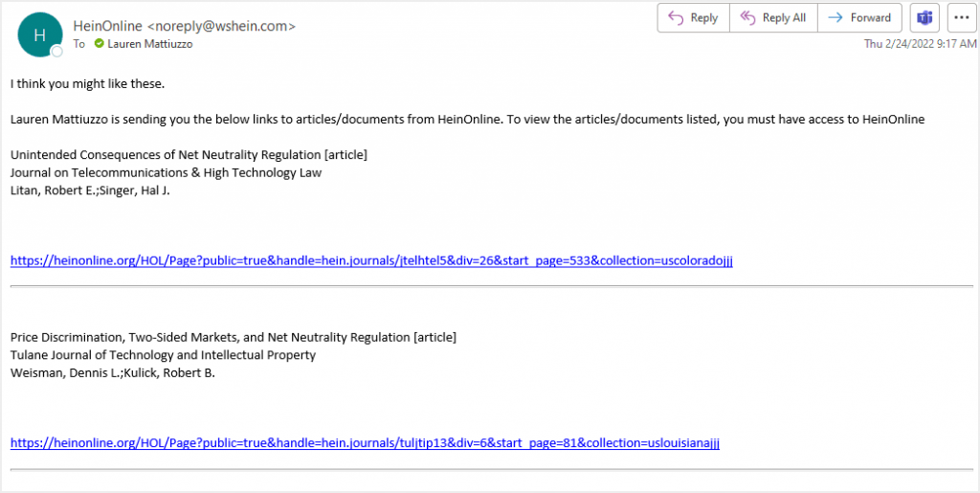Click the Tulane Journal of Technology line
This screenshot has width=980, height=493.
pos(163,355)
